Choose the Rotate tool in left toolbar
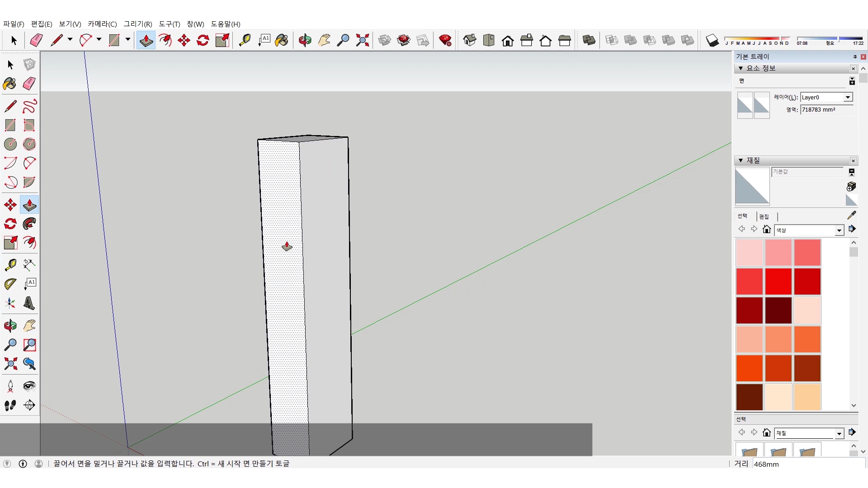868x488 pixels. pos(10,224)
